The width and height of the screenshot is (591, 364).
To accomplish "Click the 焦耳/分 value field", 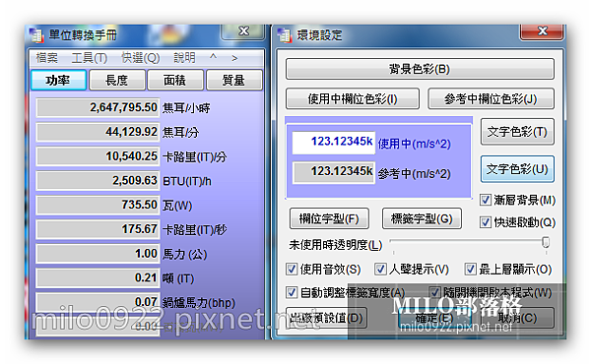I will (98, 132).
